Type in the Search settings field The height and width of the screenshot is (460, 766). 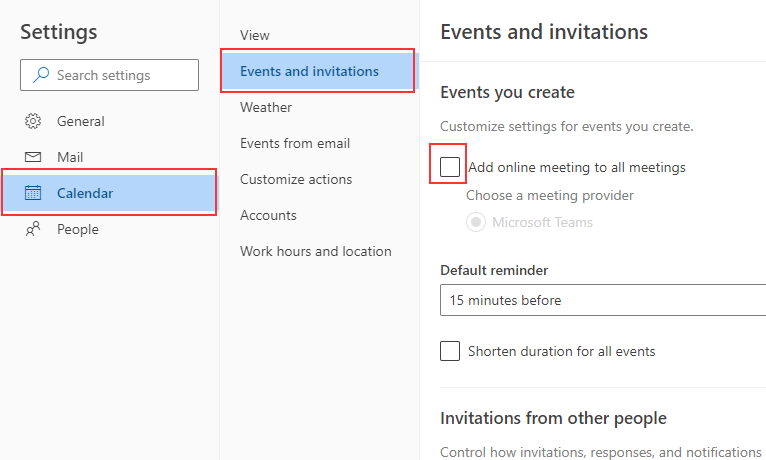coord(120,75)
